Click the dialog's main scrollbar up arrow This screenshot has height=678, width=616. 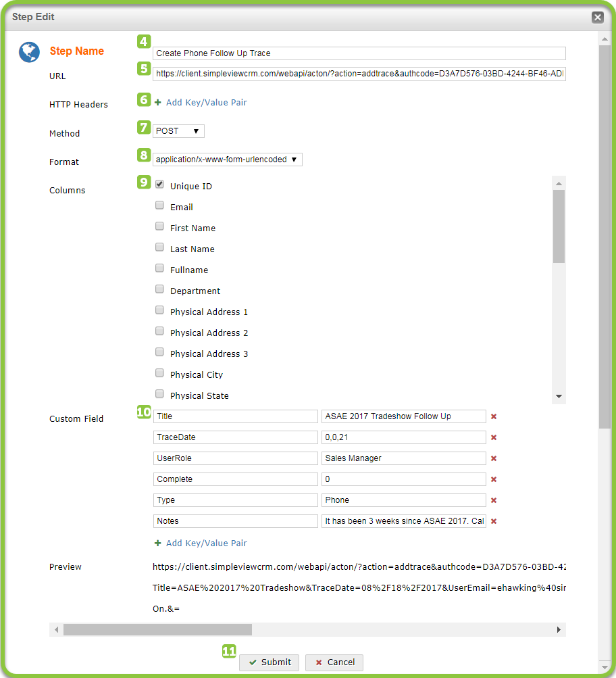605,39
